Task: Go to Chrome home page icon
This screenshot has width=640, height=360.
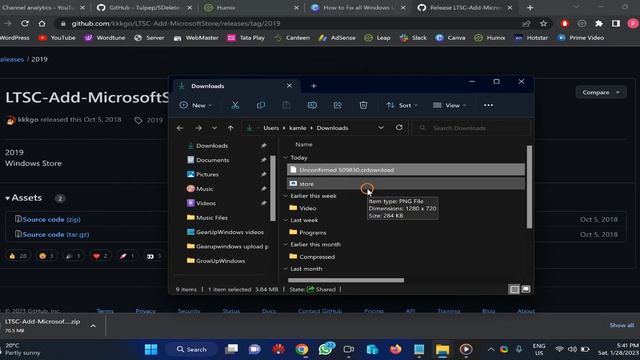Action: [x=42, y=24]
